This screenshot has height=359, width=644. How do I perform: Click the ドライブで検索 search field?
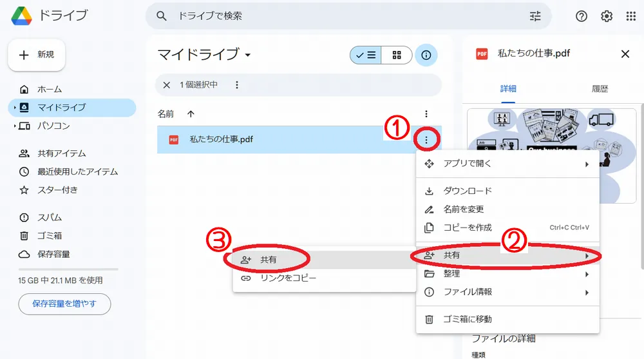(x=348, y=16)
